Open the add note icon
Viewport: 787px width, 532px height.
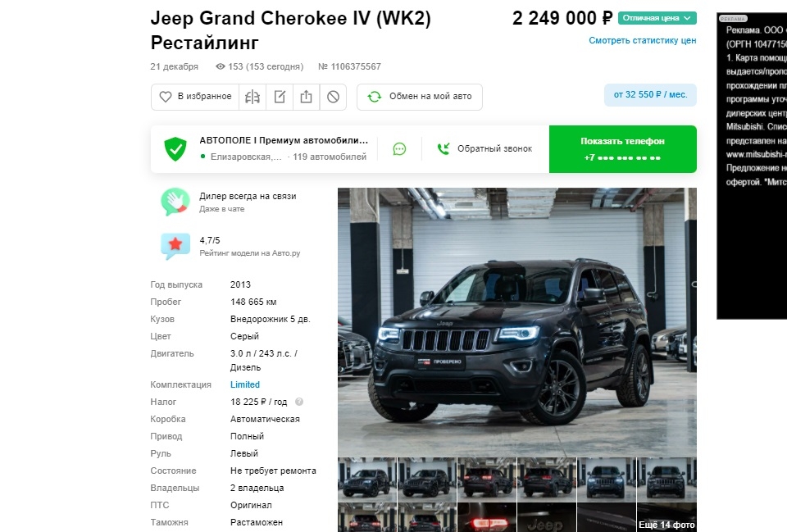tap(280, 97)
